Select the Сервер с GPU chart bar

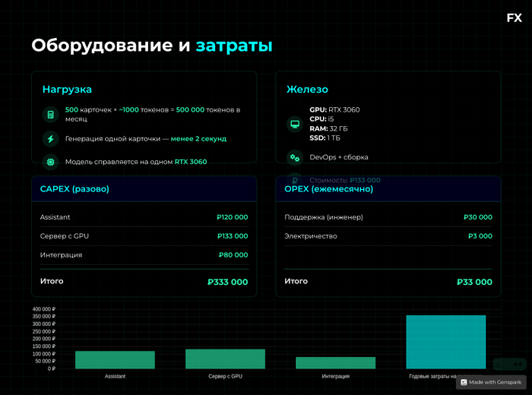225,359
